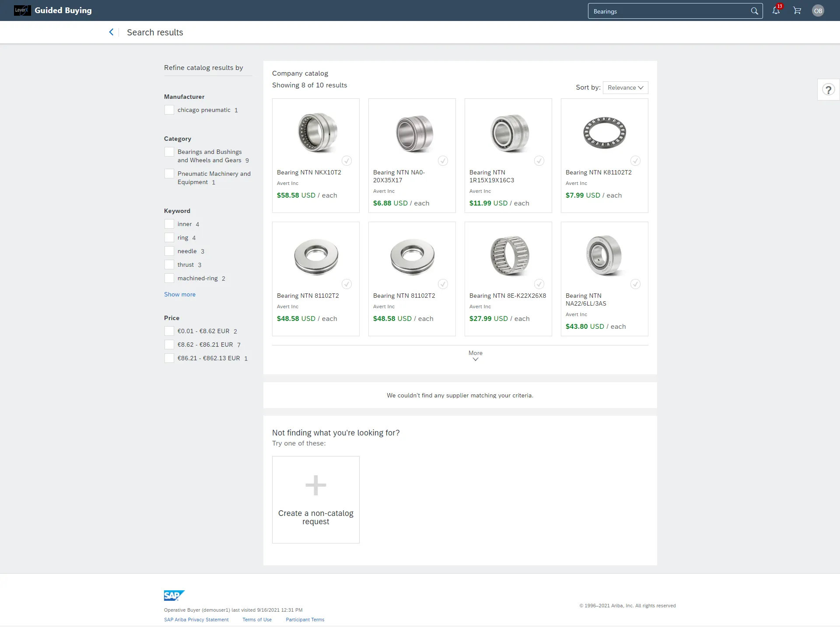This screenshot has width=840, height=627.
Task: Click the search icon to search
Action: tap(754, 10)
